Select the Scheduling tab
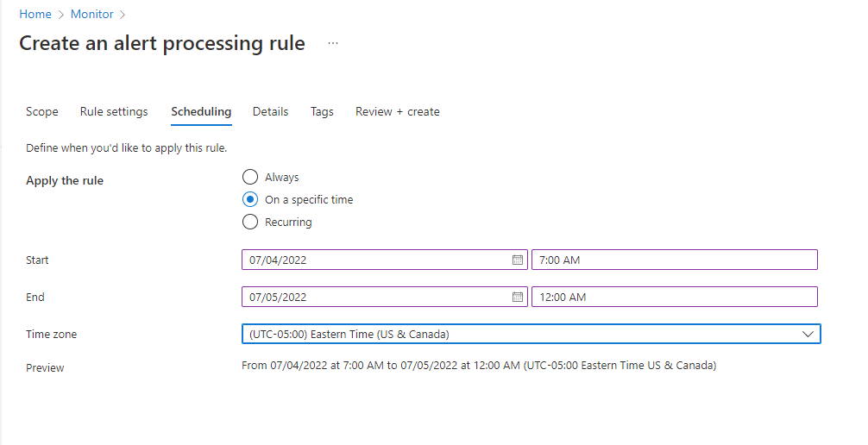The image size is (868, 445). 201,111
